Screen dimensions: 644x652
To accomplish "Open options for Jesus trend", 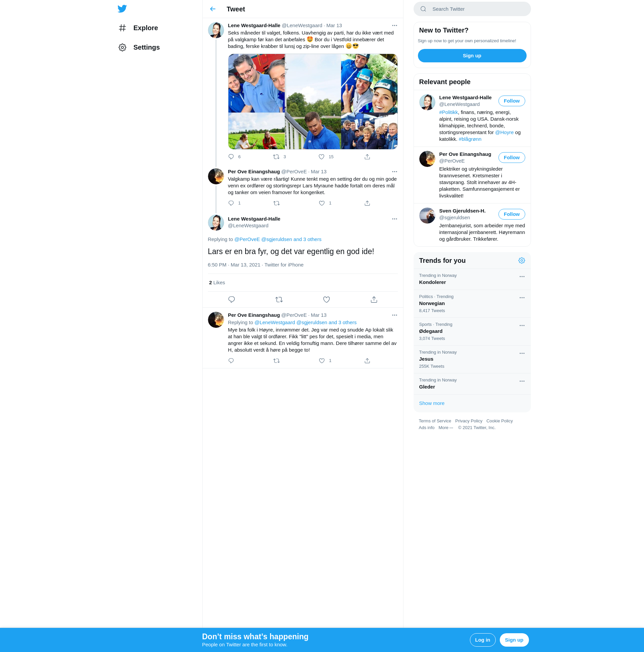I will tap(522, 354).
